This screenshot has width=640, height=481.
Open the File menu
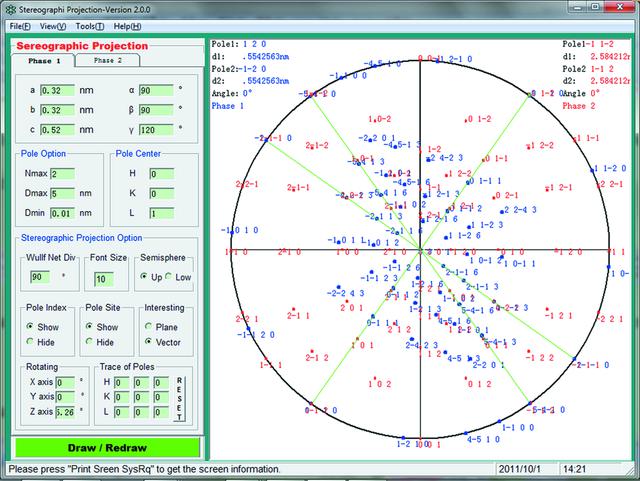[20, 27]
